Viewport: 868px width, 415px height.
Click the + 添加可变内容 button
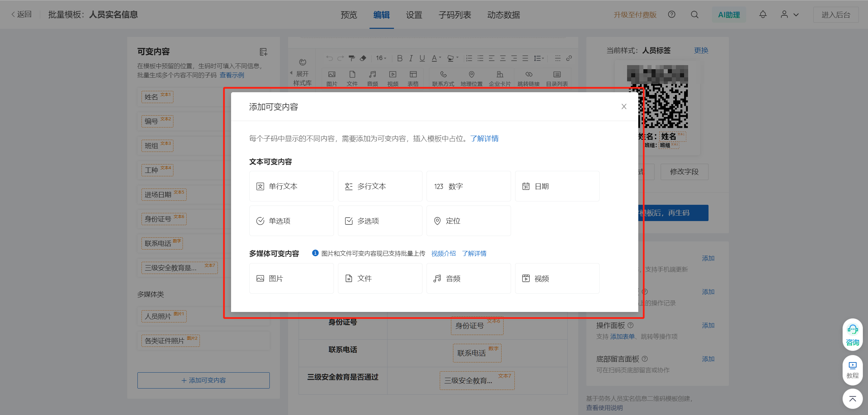coord(204,380)
